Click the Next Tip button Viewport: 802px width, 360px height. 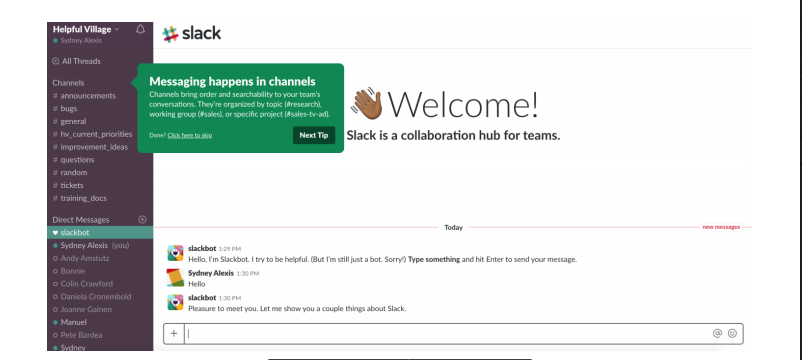(x=314, y=135)
